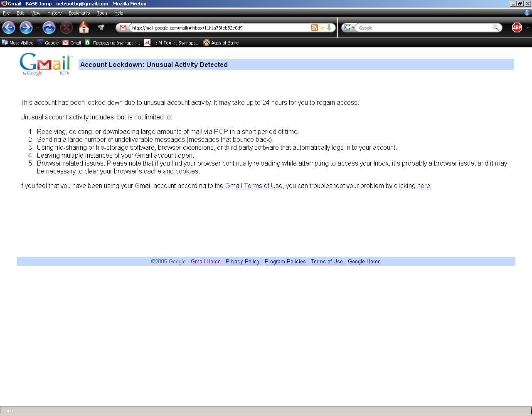532x416 pixels.
Task: Minimize the Firefox window
Action: click(513, 3)
